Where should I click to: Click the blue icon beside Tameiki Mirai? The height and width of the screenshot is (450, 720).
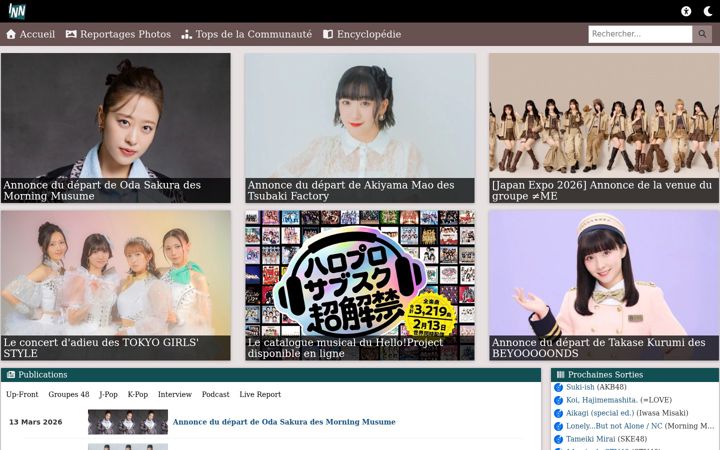558,439
